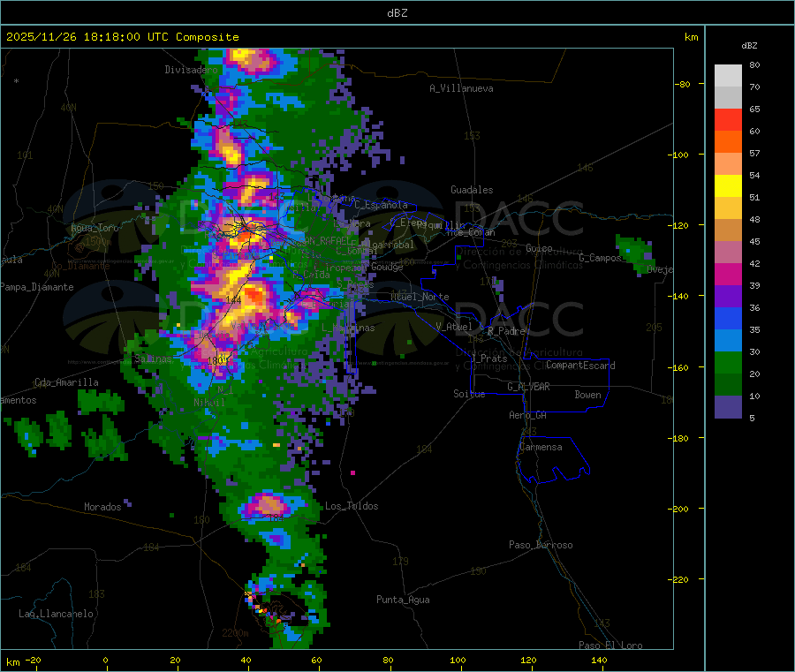Click the J_Prats map label
This screenshot has width=795, height=672.
pyautogui.click(x=489, y=359)
